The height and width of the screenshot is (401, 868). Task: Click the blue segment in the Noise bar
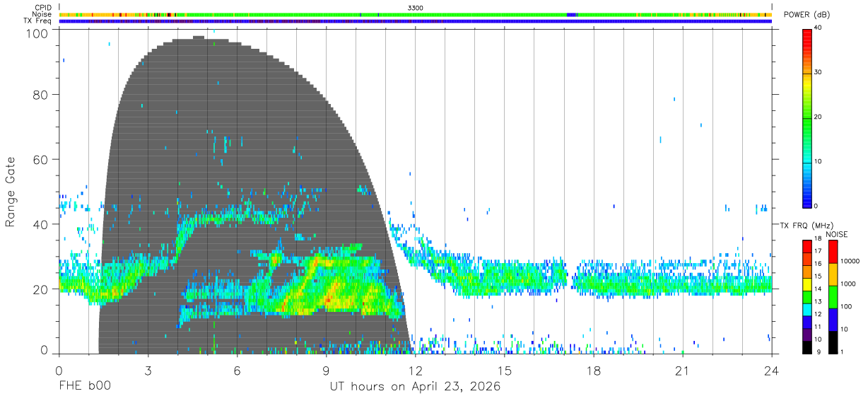(x=573, y=14)
